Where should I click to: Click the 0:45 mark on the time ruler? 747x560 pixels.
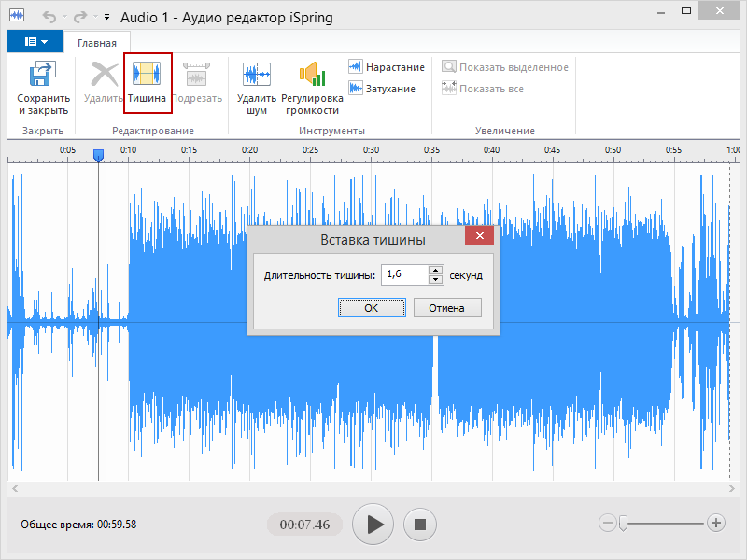pyautogui.click(x=552, y=150)
